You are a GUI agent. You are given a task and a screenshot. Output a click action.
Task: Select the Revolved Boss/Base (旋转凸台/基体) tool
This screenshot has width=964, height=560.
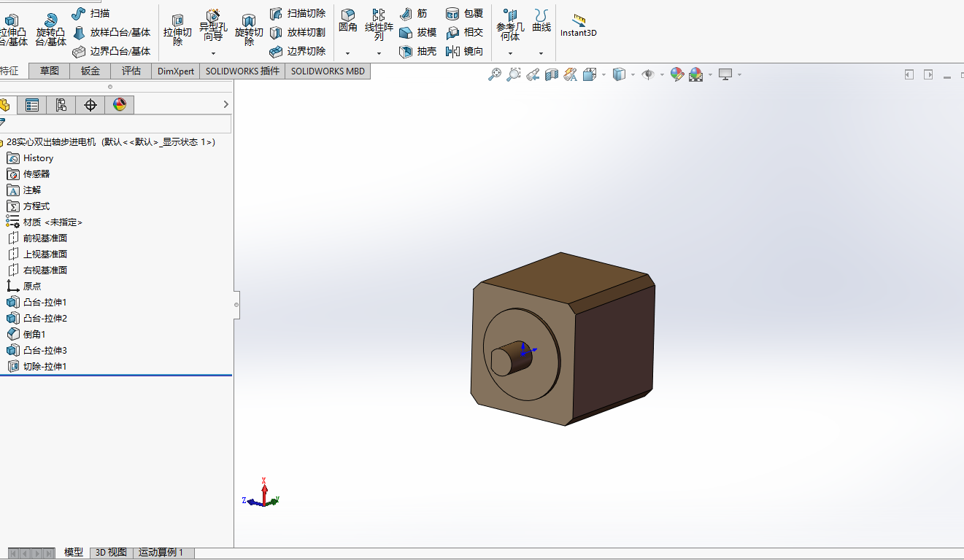point(50,29)
